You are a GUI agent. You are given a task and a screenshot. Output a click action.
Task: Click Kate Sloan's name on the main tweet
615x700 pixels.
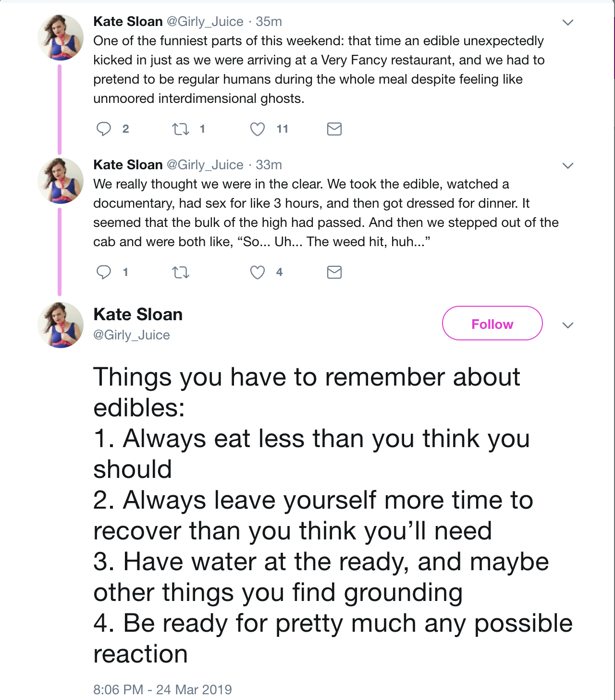tap(138, 314)
